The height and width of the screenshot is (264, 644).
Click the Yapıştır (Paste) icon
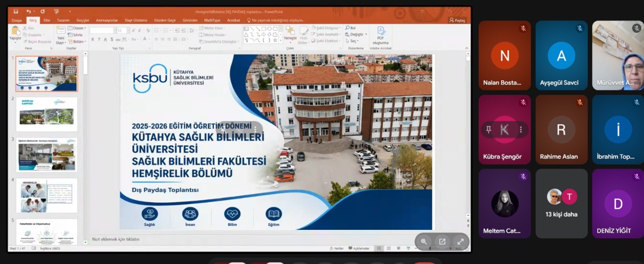click(15, 33)
